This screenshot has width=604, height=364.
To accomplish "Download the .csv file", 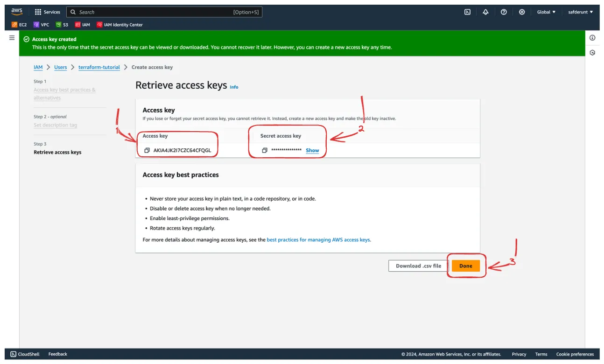I will tap(418, 266).
